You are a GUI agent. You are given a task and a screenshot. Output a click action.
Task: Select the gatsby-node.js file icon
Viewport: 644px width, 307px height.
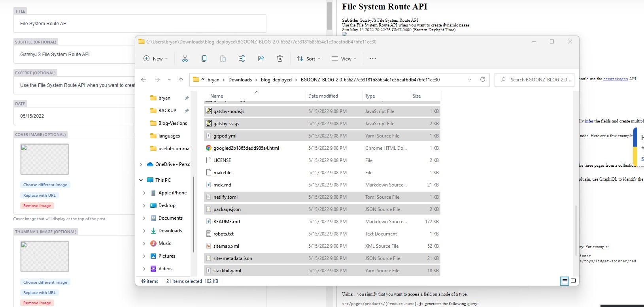click(209, 111)
